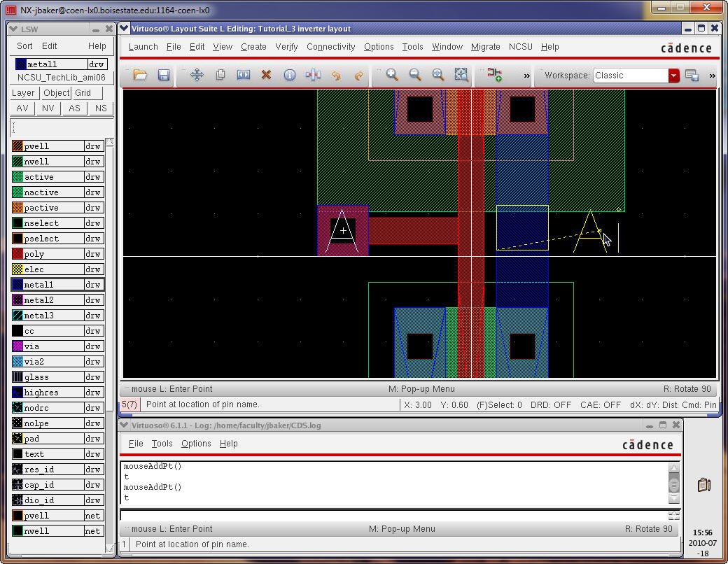This screenshot has height=564, width=728.
Task: Open the NCSU menu
Action: [x=520, y=47]
